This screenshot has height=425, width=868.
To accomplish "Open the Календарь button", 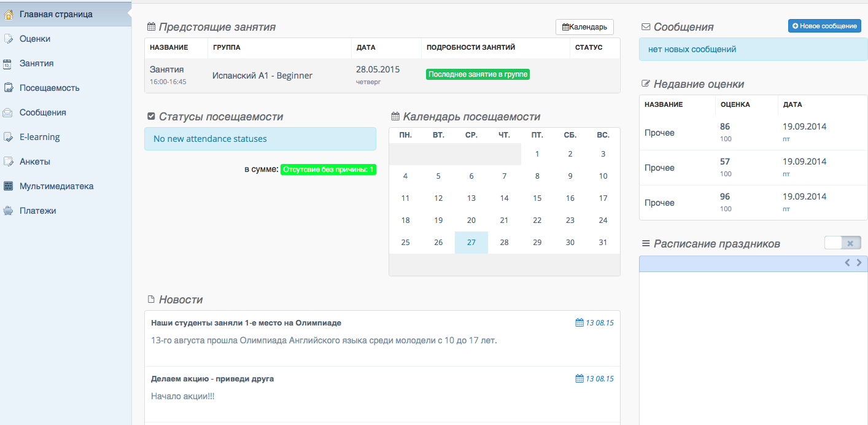I will [x=584, y=27].
